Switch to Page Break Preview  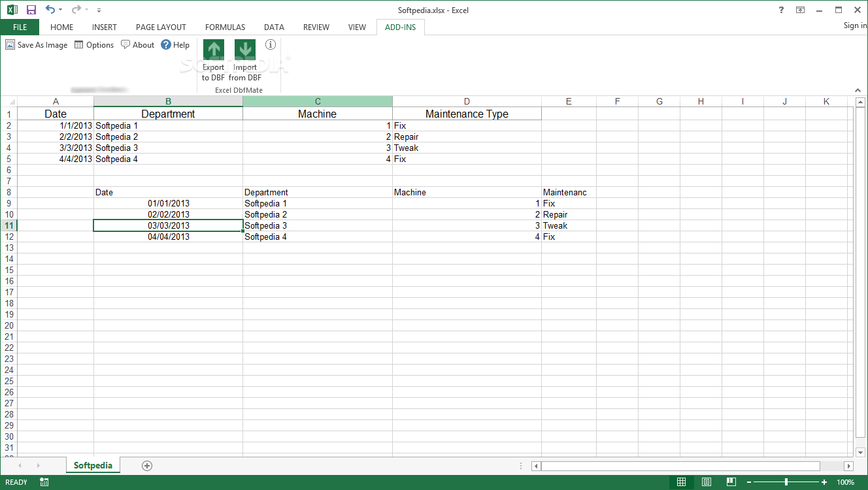731,482
